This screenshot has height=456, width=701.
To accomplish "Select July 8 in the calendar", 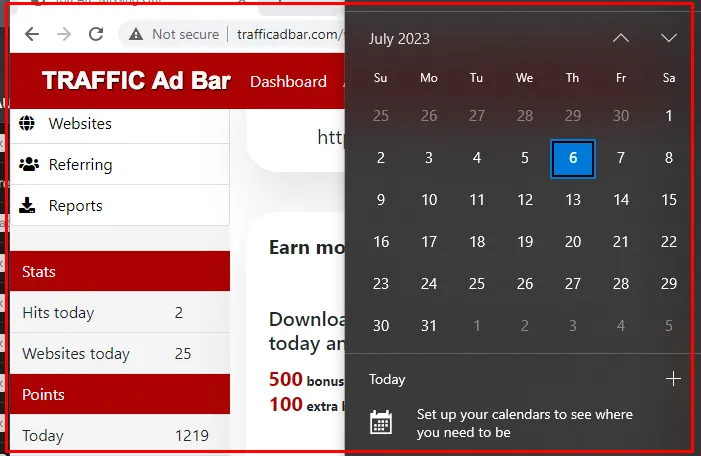I will tap(669, 158).
